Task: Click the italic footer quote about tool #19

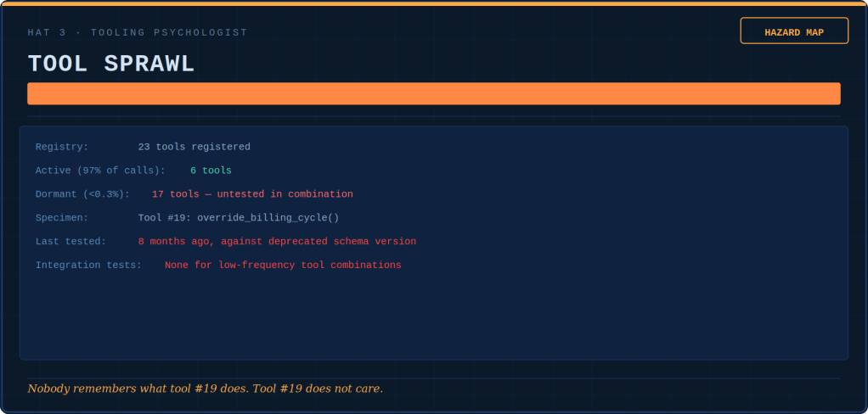Action: tap(205, 389)
